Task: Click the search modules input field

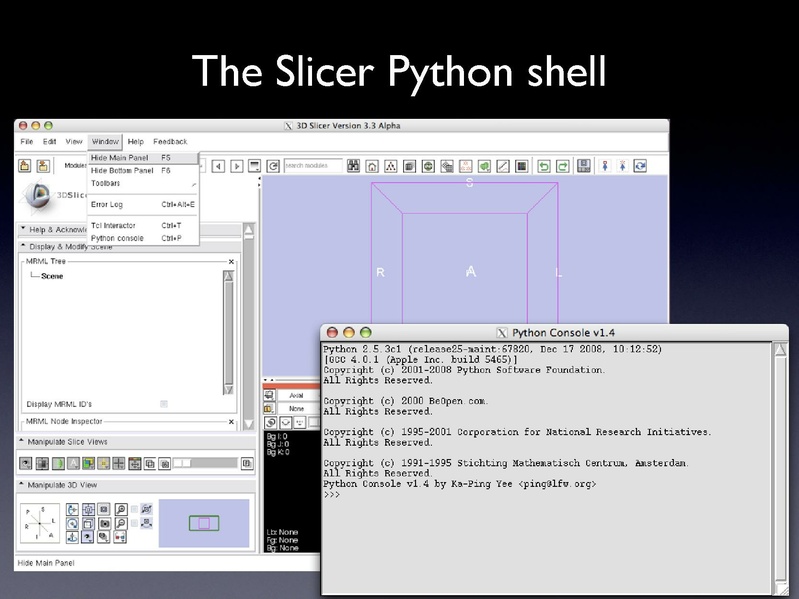Action: click(x=313, y=166)
